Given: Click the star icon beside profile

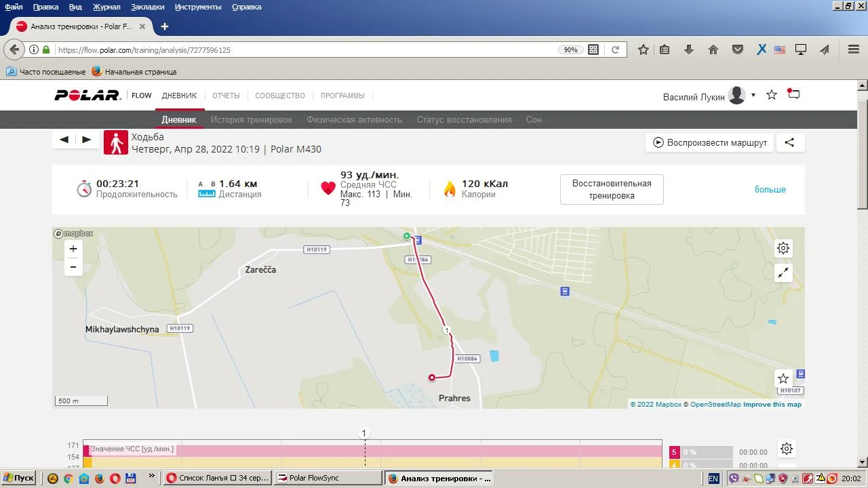Looking at the screenshot, I should coord(772,95).
